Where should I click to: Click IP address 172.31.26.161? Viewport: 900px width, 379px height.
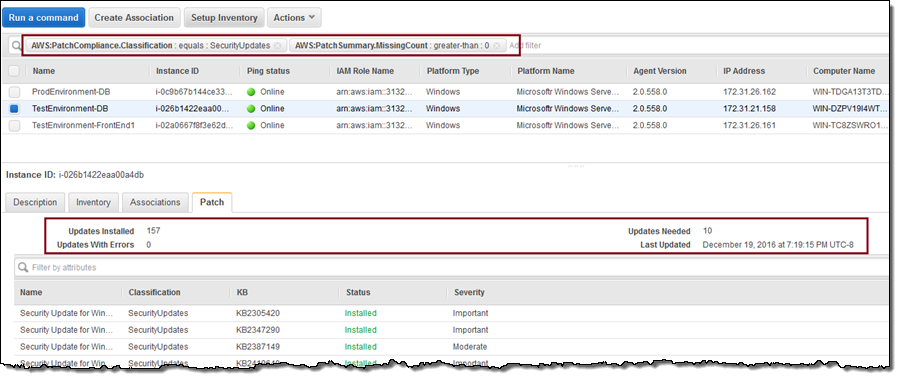pyautogui.click(x=749, y=125)
